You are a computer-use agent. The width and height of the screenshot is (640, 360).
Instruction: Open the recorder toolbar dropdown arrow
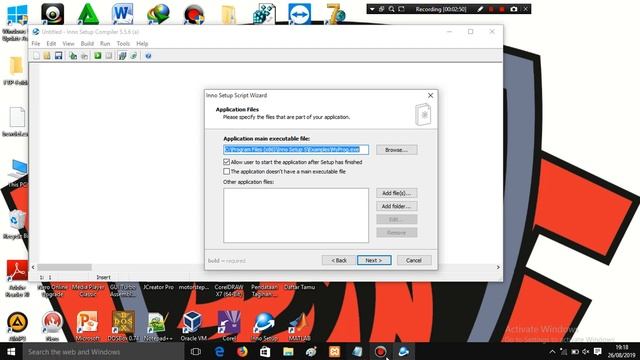click(372, 9)
